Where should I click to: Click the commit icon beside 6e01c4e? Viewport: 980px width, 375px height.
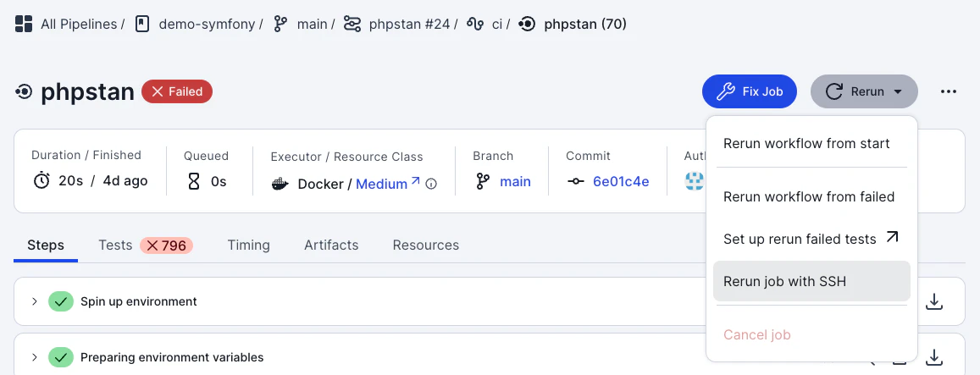click(x=576, y=182)
